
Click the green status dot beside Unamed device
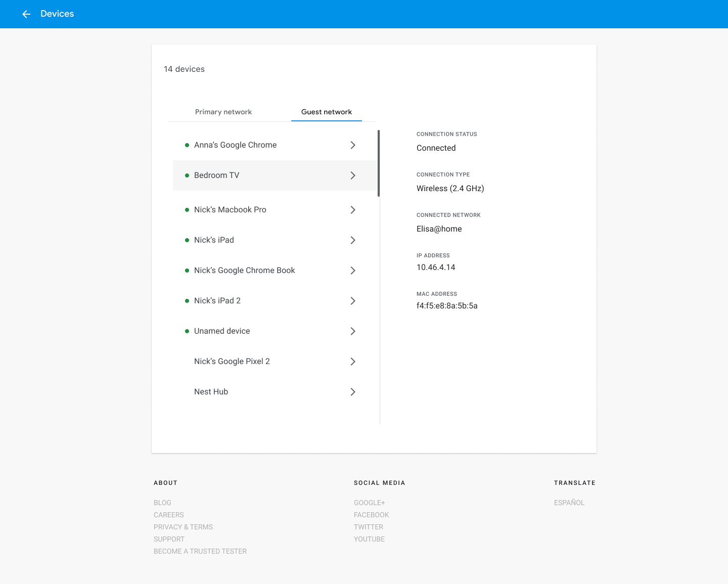pos(187,331)
